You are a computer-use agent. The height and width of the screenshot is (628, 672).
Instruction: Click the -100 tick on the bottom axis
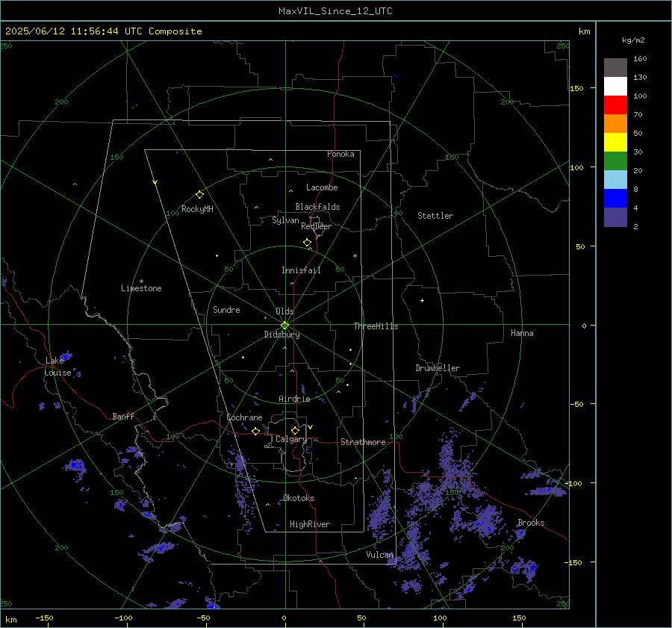(x=123, y=618)
